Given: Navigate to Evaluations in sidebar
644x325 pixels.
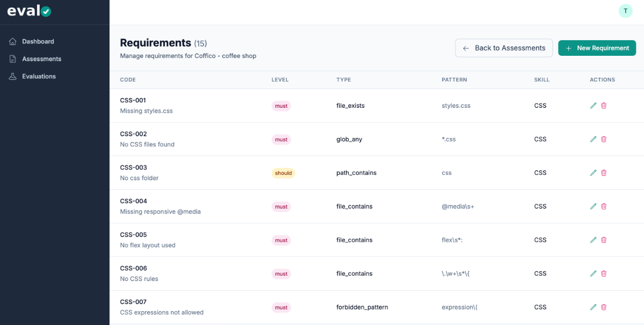Looking at the screenshot, I should point(39,76).
